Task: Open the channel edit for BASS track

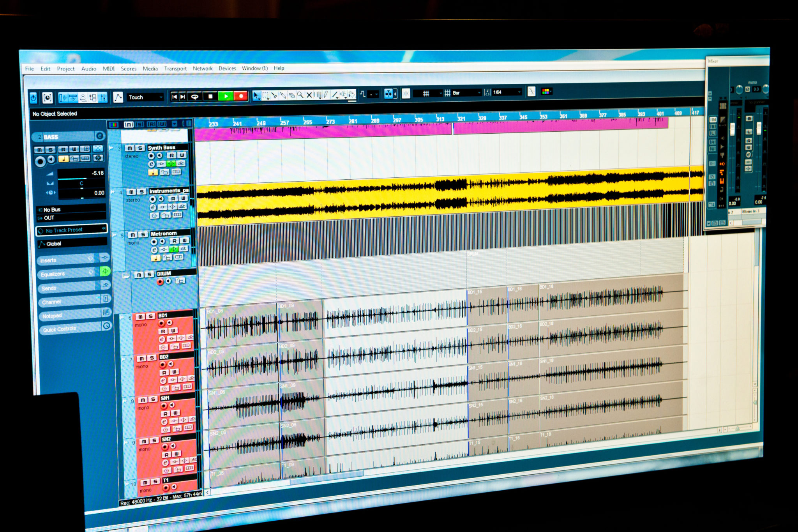Action: 101,136
